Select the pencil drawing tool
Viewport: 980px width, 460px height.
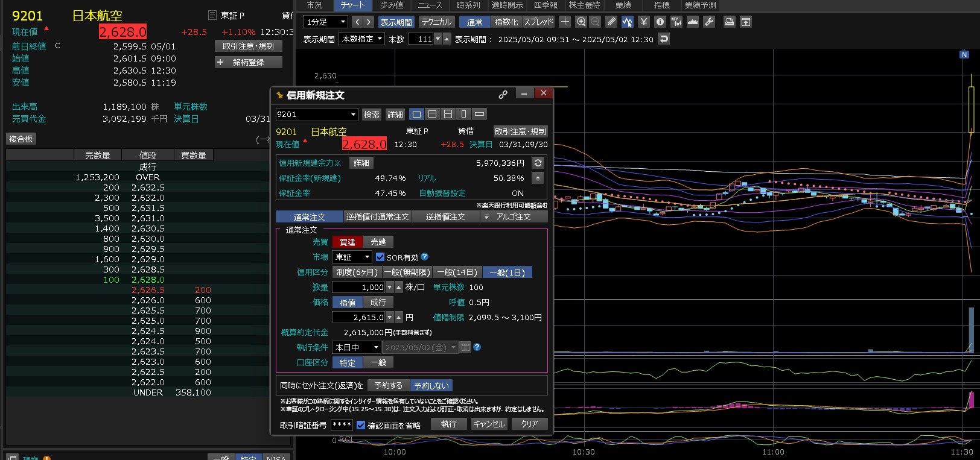611,22
